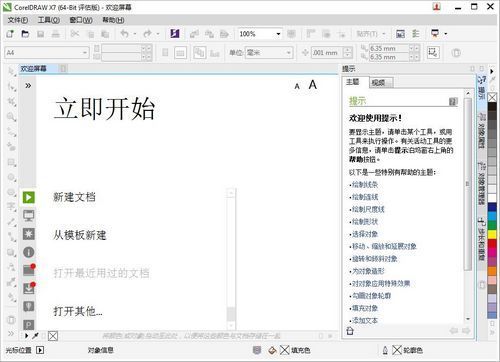Select the 主题 tab in the Hints panel
The image size is (500, 362).
[x=355, y=82]
